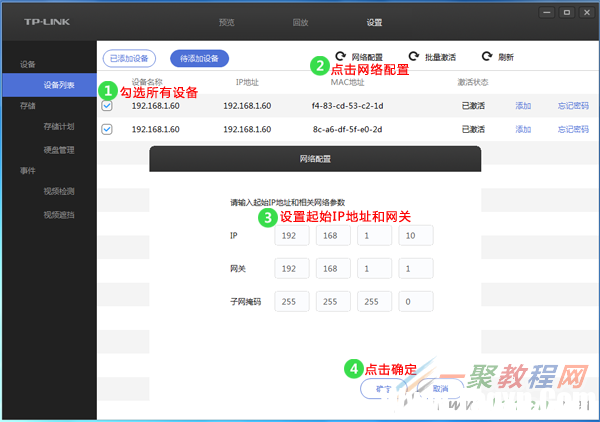Click the 刷新 refresh icon
Image resolution: width=600 pixels, height=422 pixels.
tap(487, 56)
